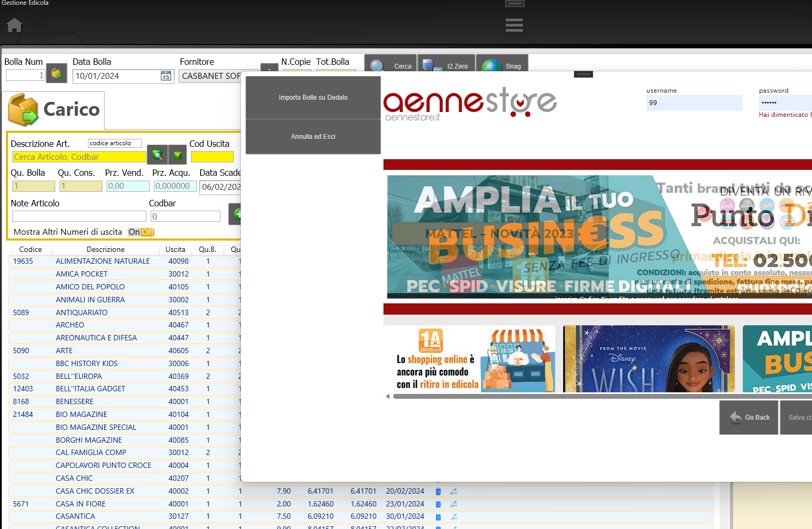Delete the CASANTICA row

point(438,517)
